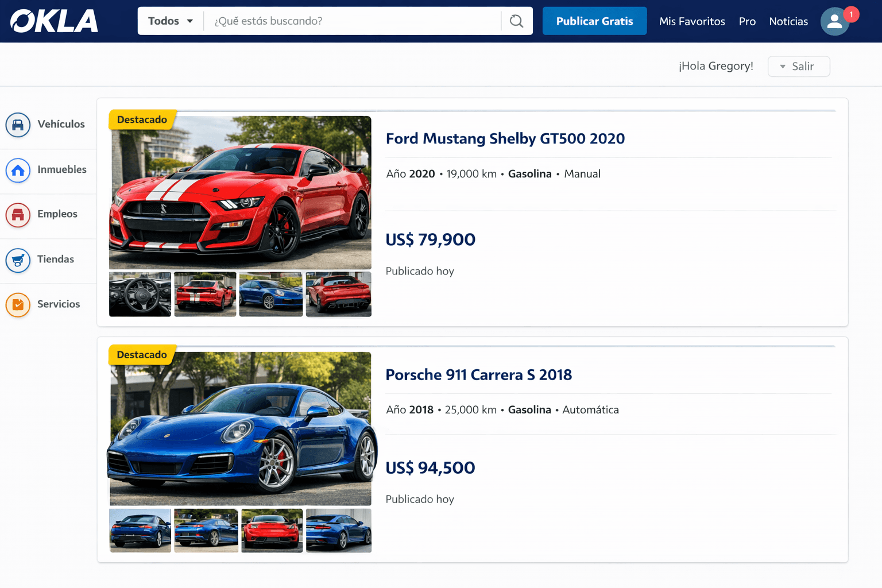Open Mis Favoritos menu item
Viewport: 882px width, 588px height.
[x=692, y=21]
